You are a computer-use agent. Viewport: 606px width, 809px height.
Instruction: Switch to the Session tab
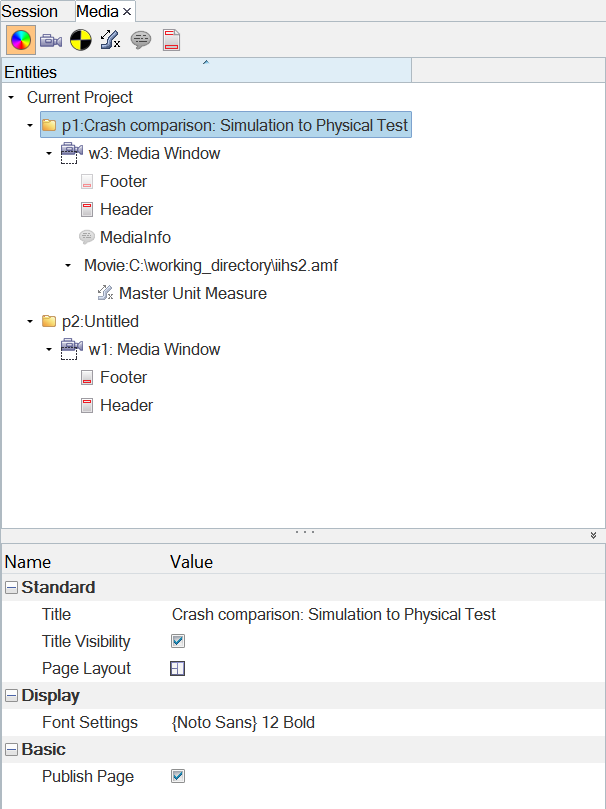point(30,11)
